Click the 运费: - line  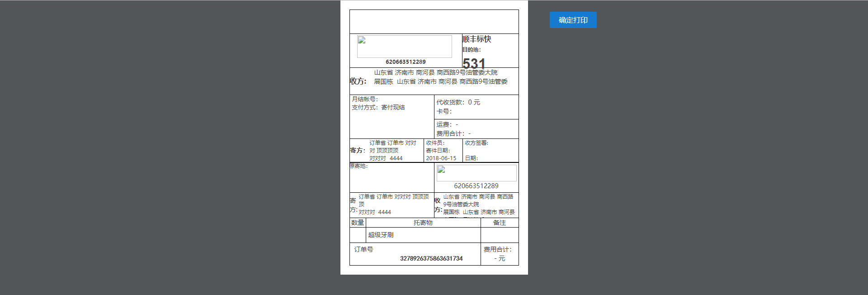point(447,124)
